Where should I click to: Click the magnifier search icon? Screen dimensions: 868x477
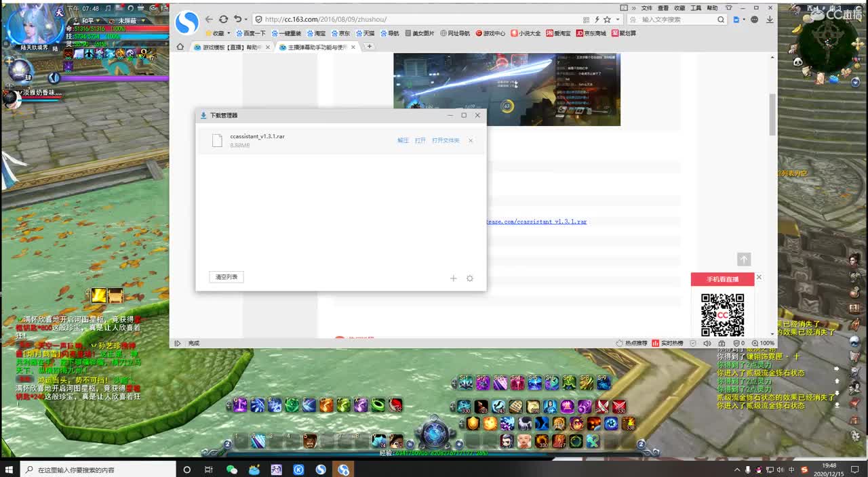click(x=722, y=20)
